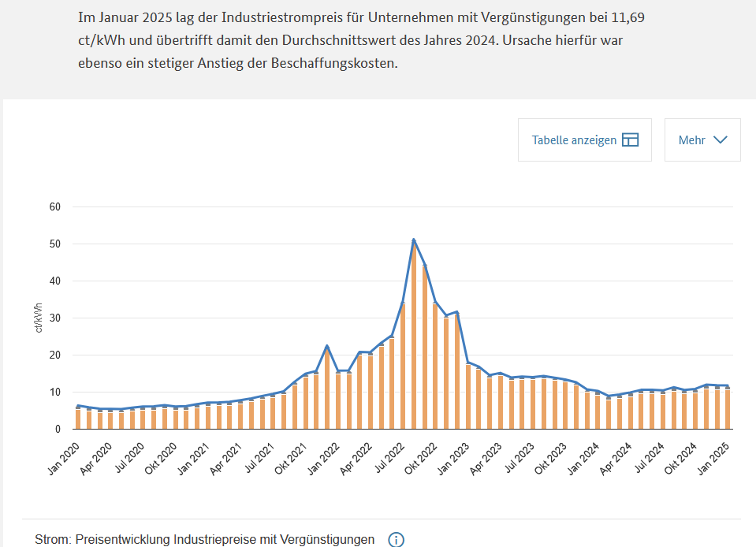756x547 pixels.
Task: Click the y-axis unit label "ct/kWh"
Action: click(39, 318)
